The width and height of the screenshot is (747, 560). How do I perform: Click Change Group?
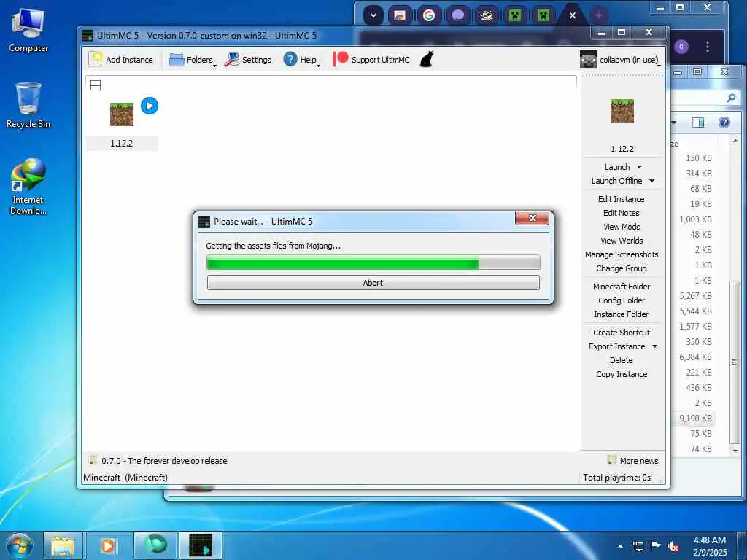click(x=622, y=268)
